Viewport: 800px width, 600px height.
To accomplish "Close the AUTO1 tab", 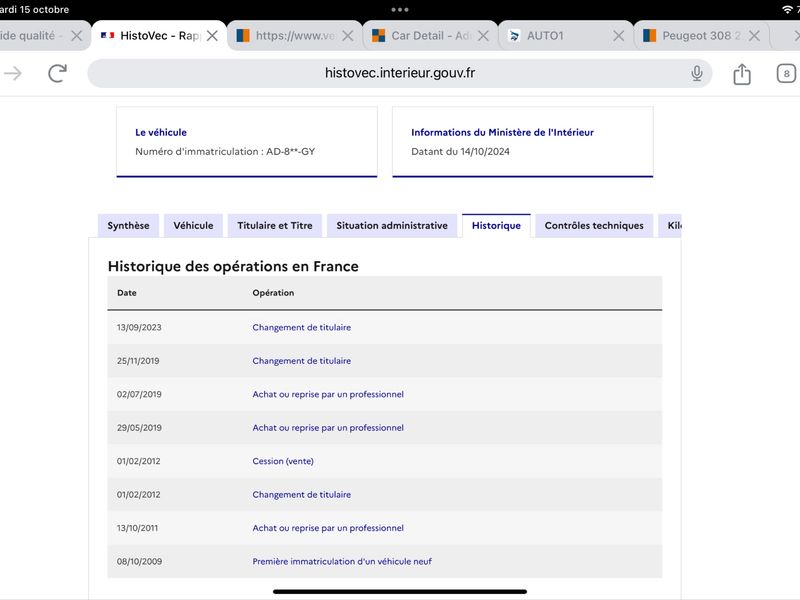I will point(618,36).
